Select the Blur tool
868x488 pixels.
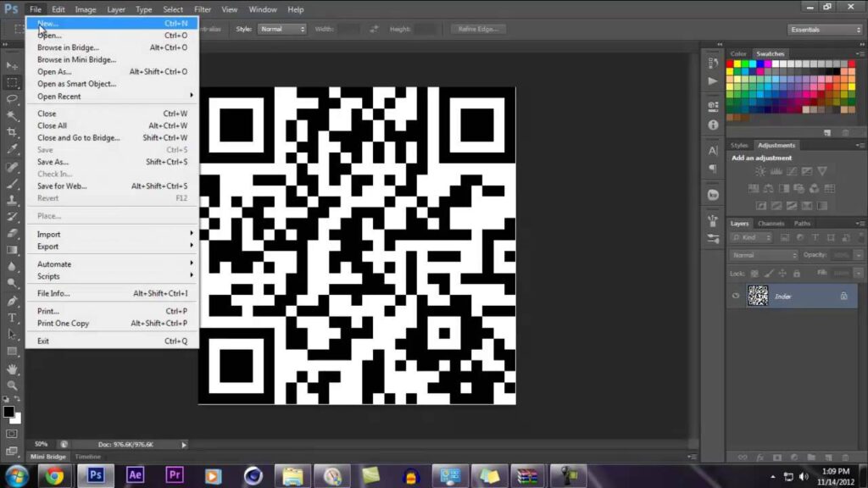coord(12,267)
